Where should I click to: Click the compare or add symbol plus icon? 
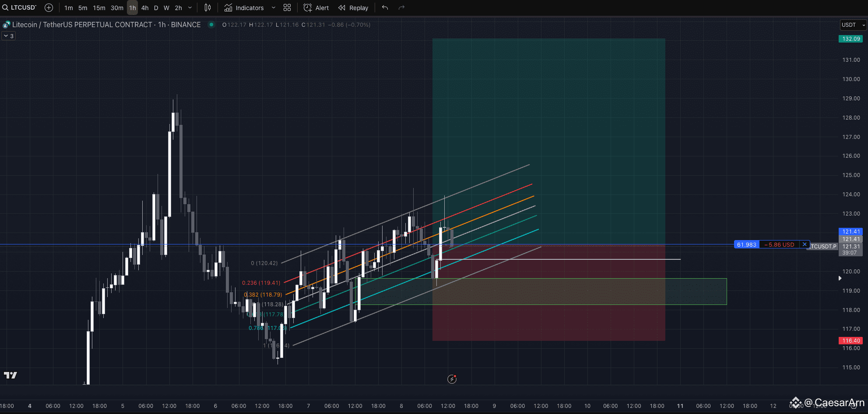49,7
